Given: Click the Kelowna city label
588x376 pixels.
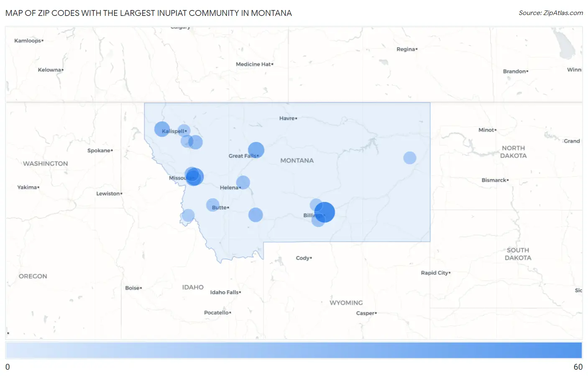Looking at the screenshot, I should coord(51,70).
